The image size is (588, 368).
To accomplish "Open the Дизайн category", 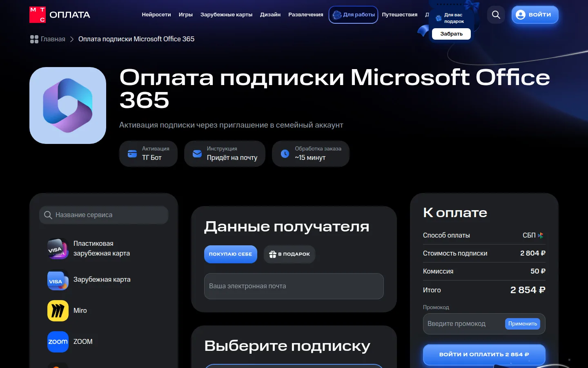I will [x=270, y=15].
